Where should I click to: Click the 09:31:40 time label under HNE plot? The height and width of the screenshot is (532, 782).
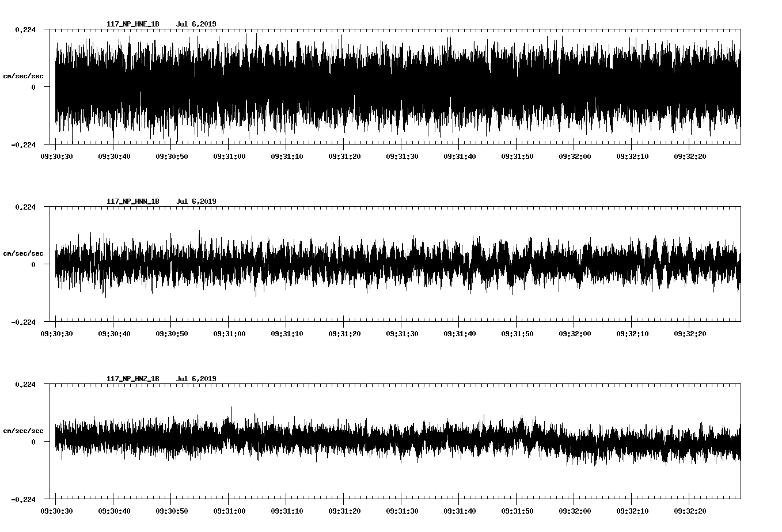(x=460, y=156)
